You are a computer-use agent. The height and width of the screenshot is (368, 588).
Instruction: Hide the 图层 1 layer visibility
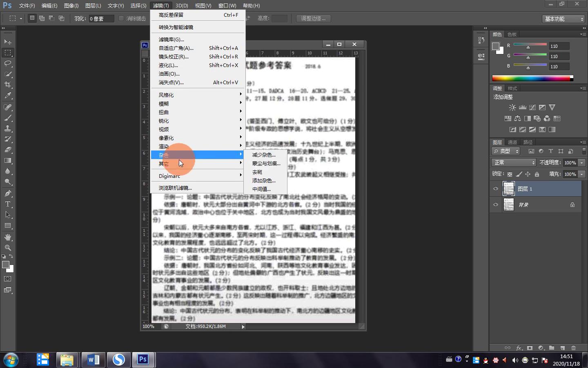point(496,189)
